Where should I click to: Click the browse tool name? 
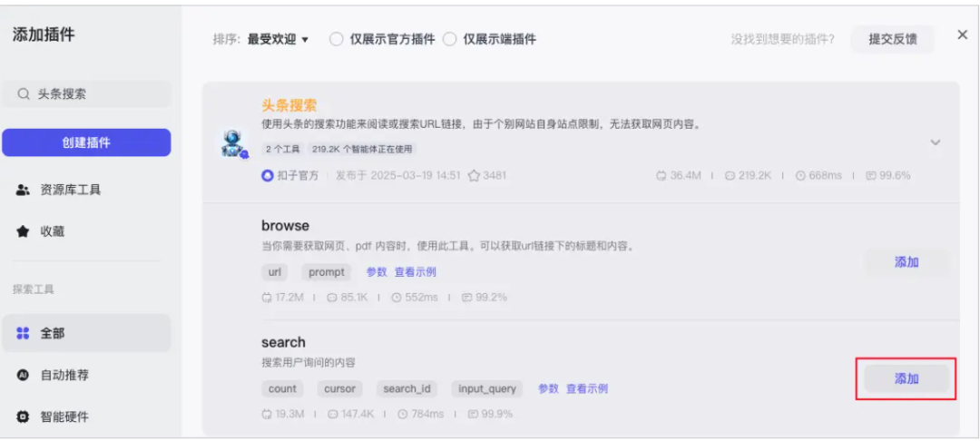[x=285, y=226]
